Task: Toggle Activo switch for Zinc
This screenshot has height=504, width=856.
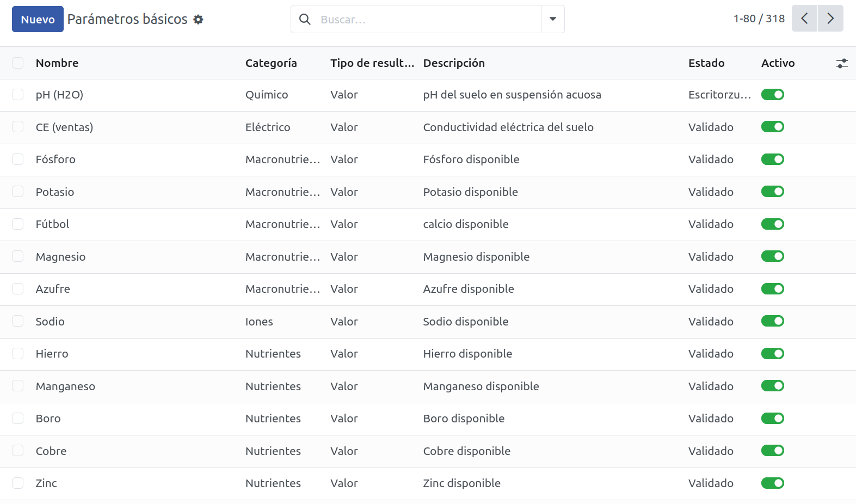Action: 773,483
